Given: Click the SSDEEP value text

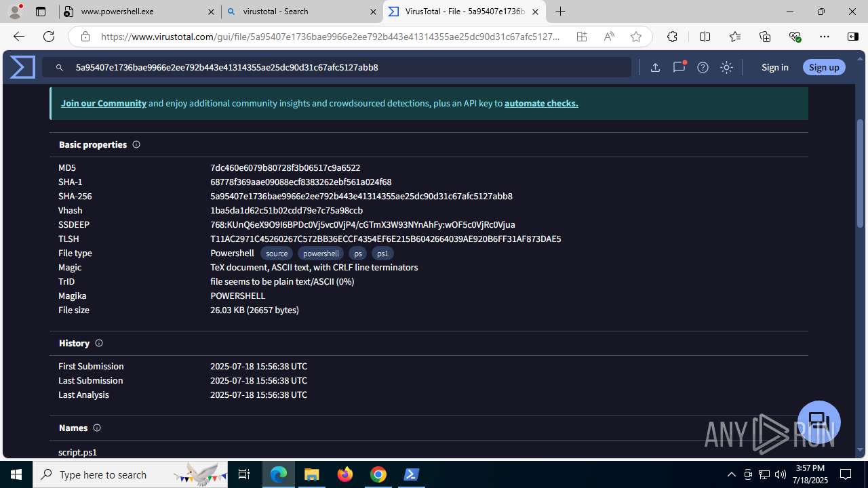Looking at the screenshot, I should 363,224.
